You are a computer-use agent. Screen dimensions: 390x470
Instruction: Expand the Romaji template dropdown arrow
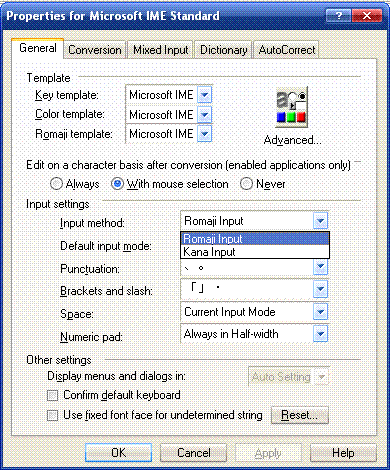204,134
